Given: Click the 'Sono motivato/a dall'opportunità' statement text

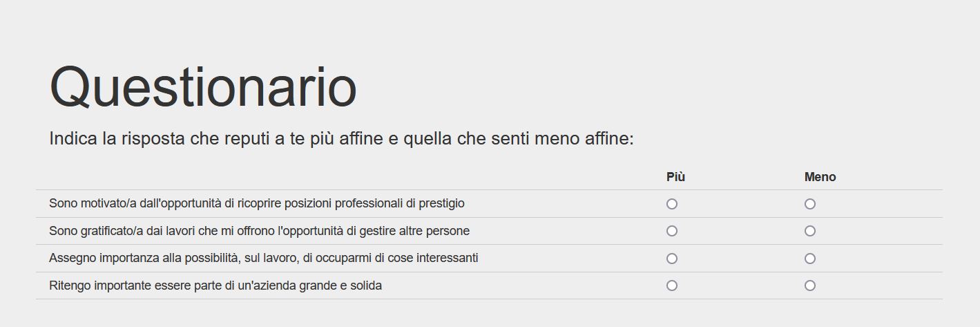Looking at the screenshot, I should pyautogui.click(x=256, y=203).
